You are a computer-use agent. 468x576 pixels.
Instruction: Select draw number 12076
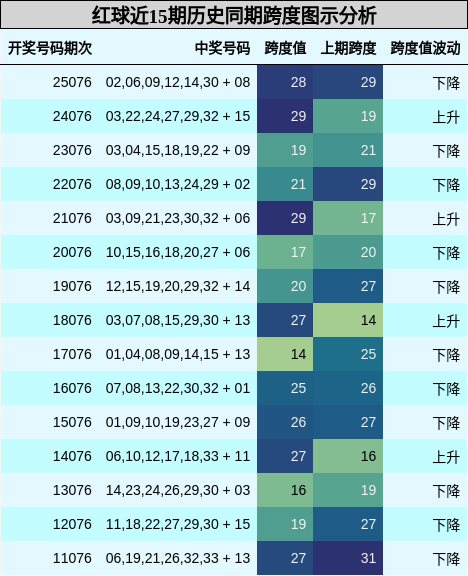pos(72,524)
